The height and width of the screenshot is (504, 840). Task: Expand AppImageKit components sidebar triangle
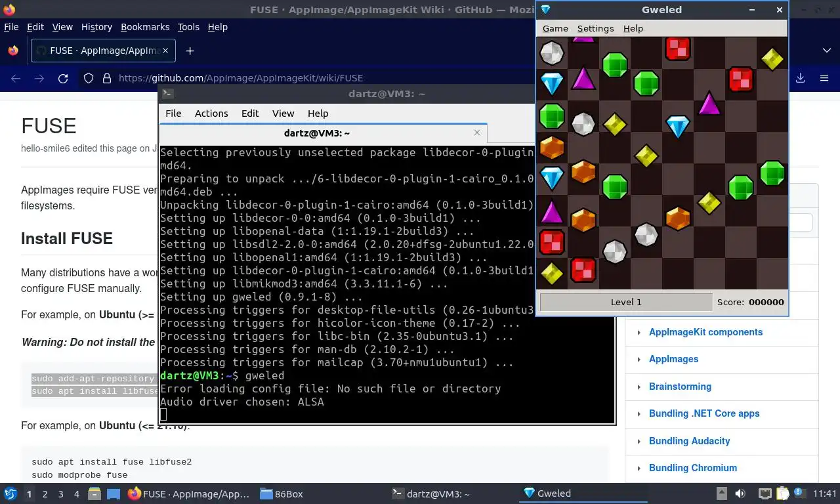639,332
